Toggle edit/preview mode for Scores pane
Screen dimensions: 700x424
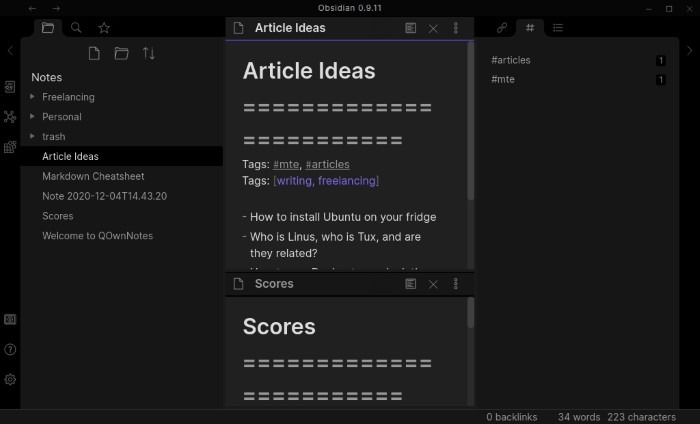(x=411, y=284)
